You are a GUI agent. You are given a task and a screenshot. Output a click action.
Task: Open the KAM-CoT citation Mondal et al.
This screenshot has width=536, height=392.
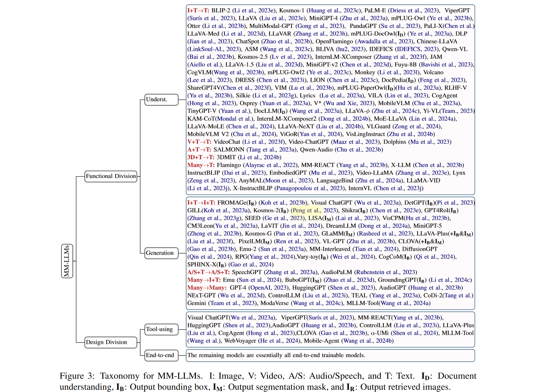point(234,119)
